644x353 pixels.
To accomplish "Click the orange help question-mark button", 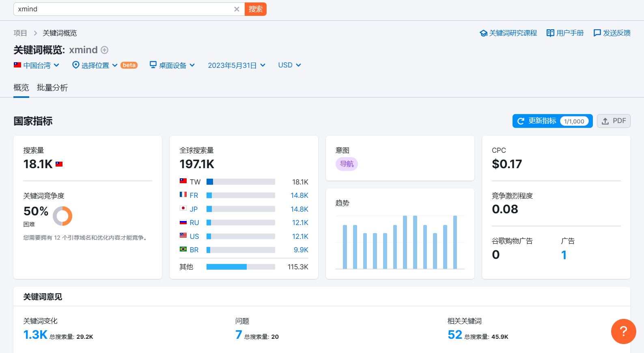I will (623, 331).
